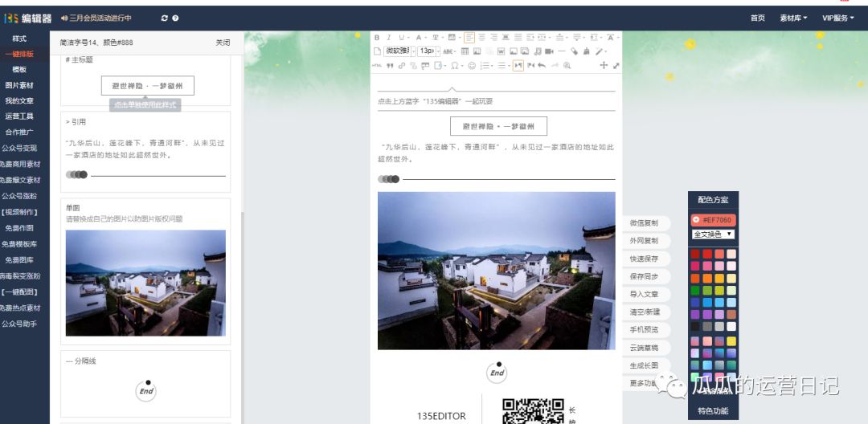Select the single image template thumbnail
The width and height of the screenshot is (868, 424).
[x=145, y=283]
